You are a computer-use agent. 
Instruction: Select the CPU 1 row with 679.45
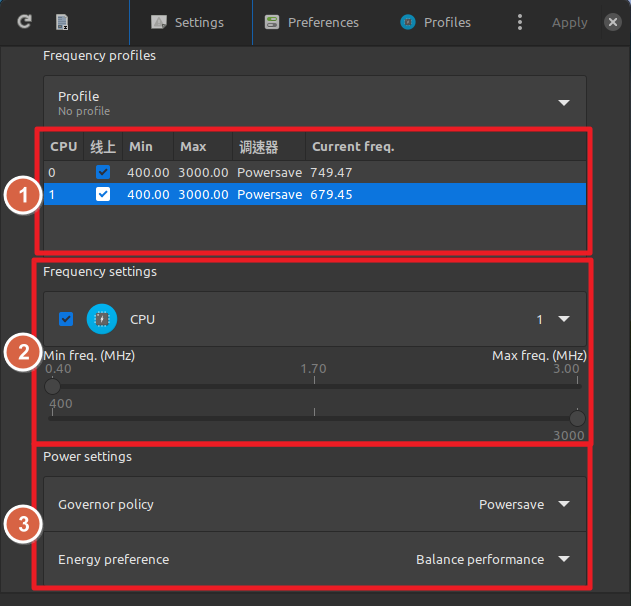tap(315, 194)
